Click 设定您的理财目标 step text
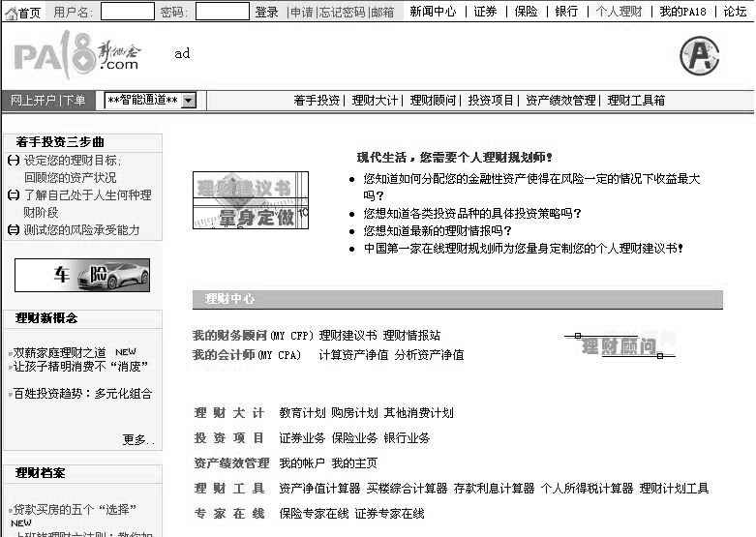 click(x=73, y=161)
